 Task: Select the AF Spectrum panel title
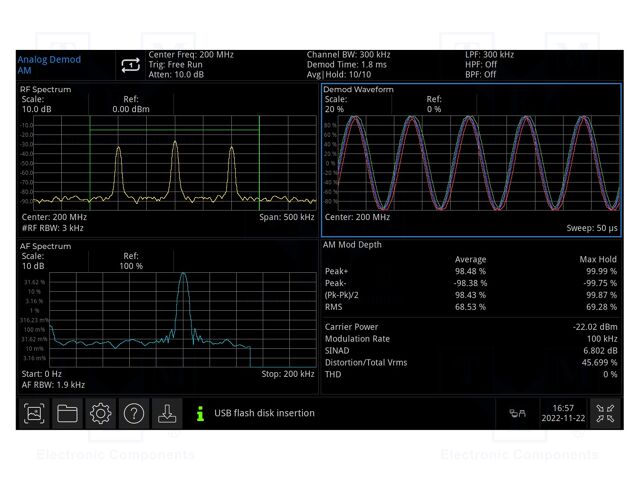tap(46, 245)
